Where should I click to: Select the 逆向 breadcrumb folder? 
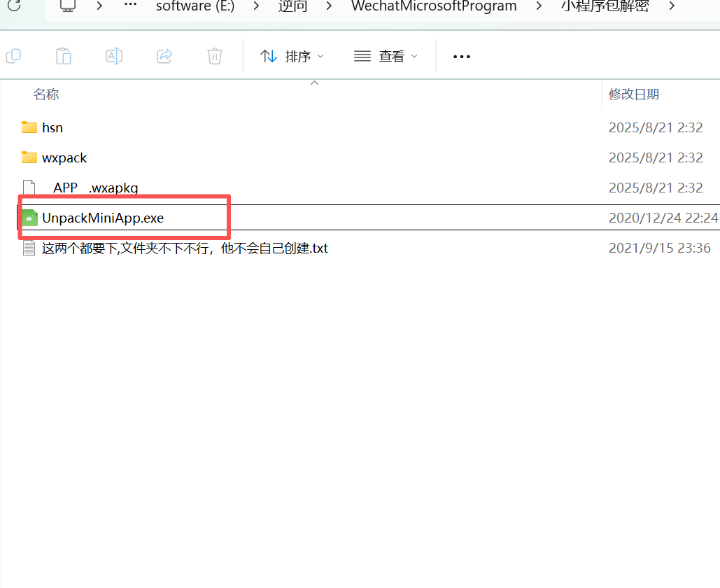(292, 6)
